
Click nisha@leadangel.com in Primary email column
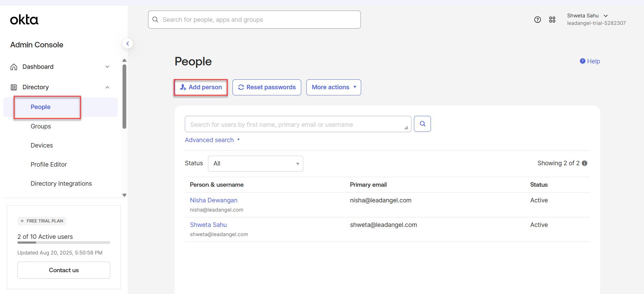381,200
